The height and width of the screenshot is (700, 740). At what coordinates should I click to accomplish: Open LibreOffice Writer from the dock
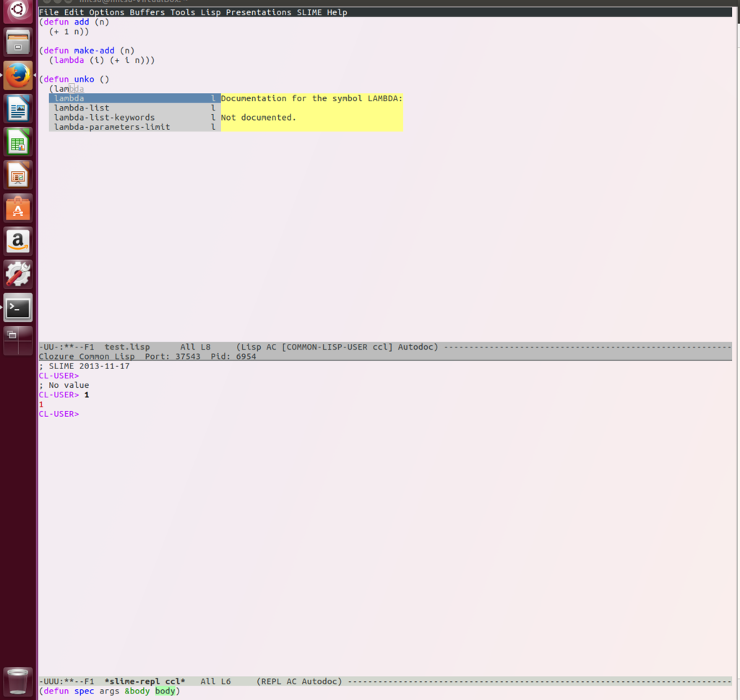click(x=17, y=108)
